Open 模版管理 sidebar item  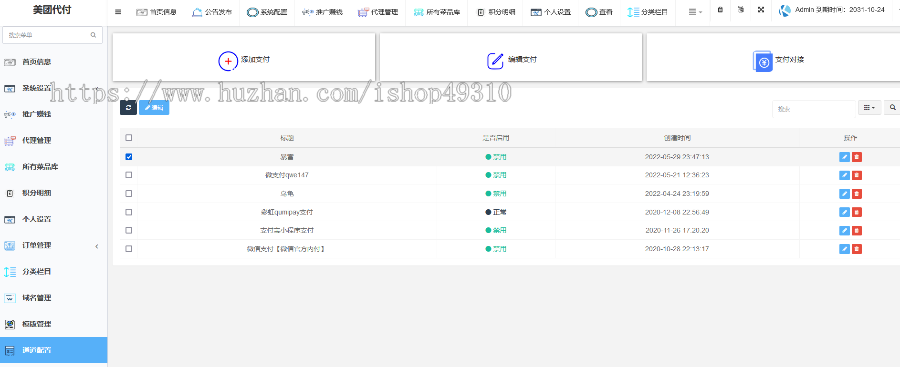click(x=53, y=324)
